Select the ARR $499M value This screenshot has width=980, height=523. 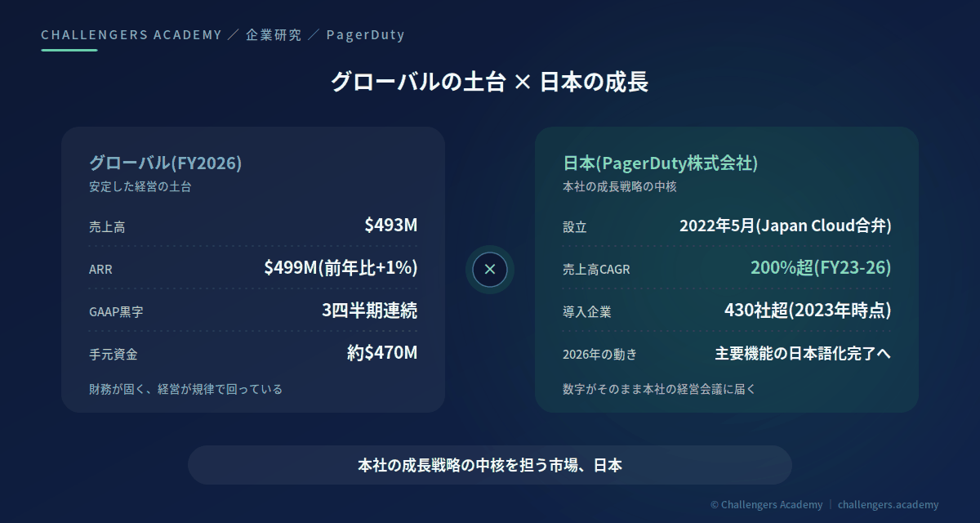341,267
